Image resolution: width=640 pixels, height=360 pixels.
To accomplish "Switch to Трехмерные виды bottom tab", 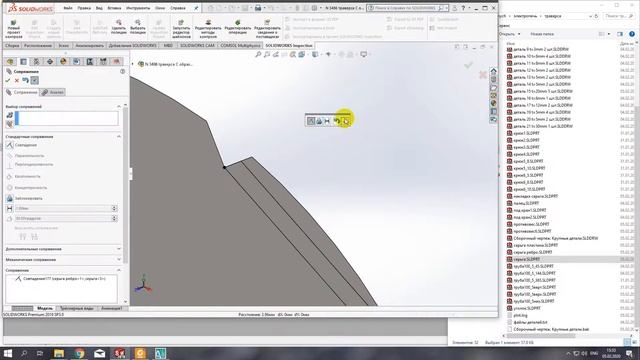I will coord(77,308).
